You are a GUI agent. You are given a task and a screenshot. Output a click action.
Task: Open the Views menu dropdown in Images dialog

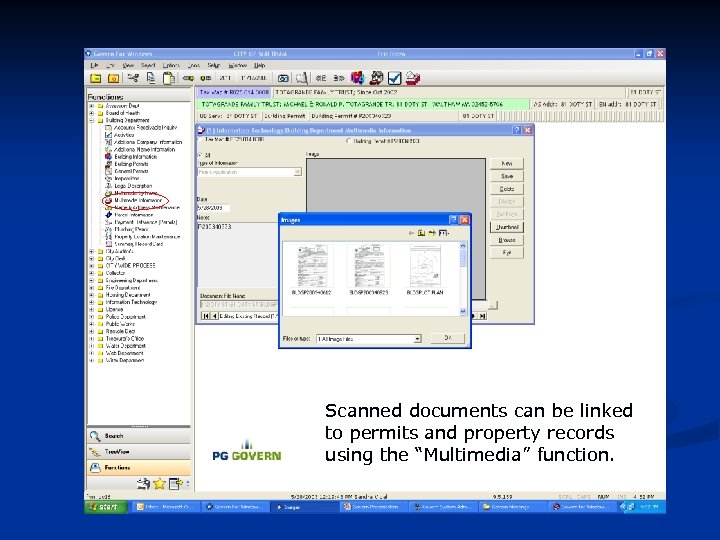click(x=444, y=233)
